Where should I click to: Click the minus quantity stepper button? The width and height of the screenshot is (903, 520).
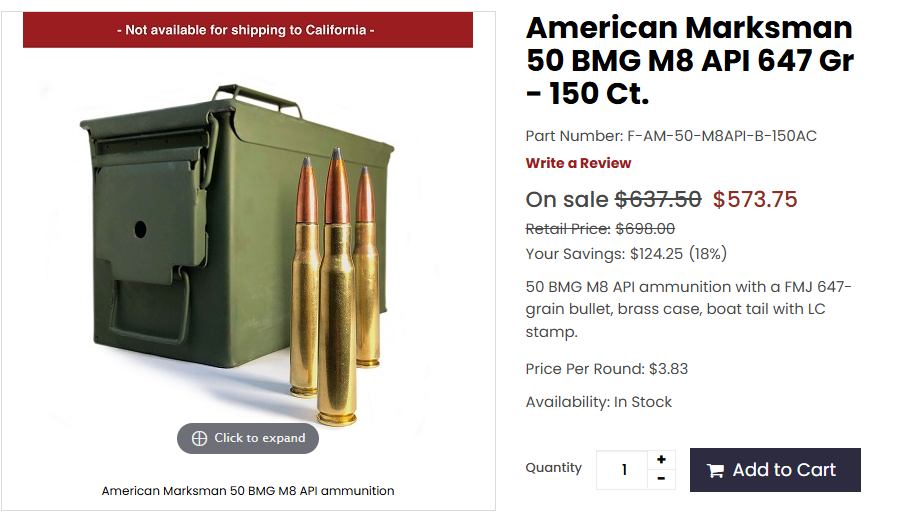[x=661, y=479]
